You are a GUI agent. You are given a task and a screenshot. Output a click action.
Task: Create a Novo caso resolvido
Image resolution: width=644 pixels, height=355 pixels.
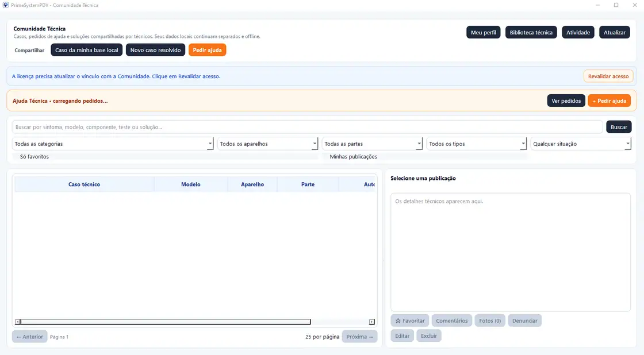tap(155, 50)
